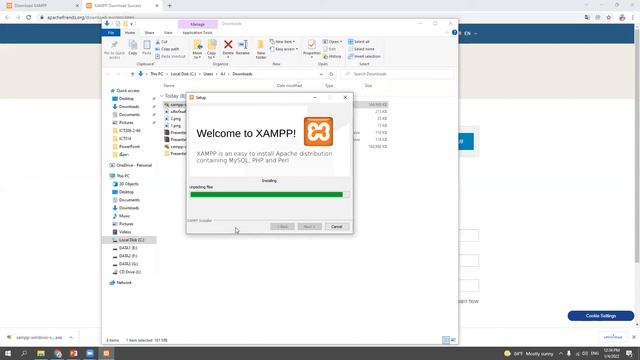Click Cookie Settings button on webpage
The width and height of the screenshot is (640, 360).
601,316
